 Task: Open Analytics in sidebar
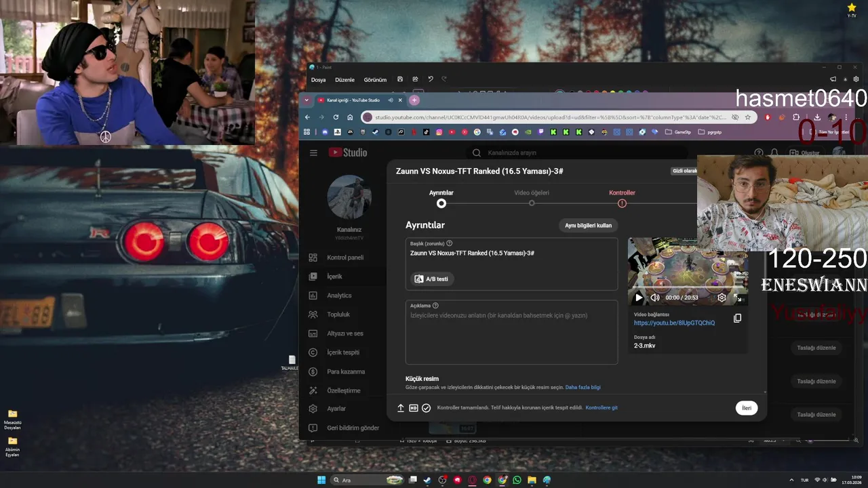(x=342, y=296)
